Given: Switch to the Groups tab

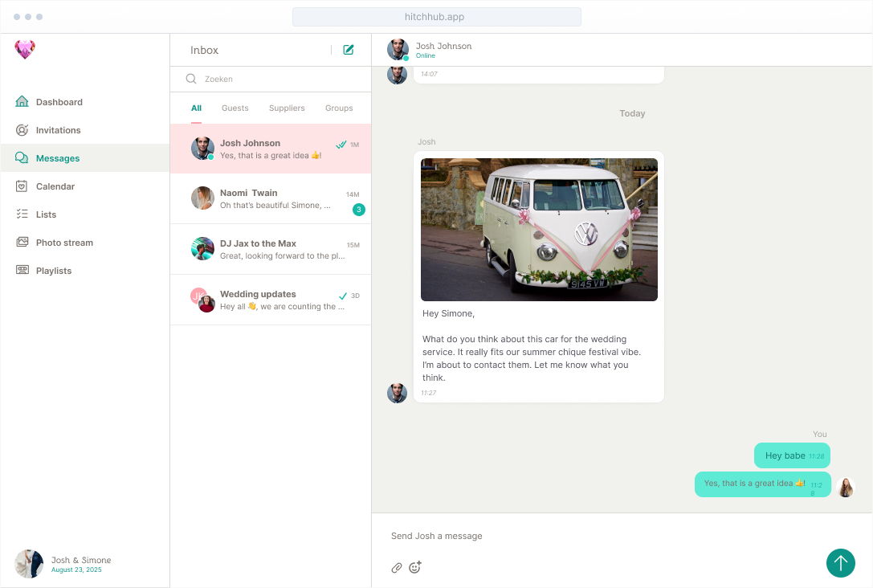Looking at the screenshot, I should [339, 108].
